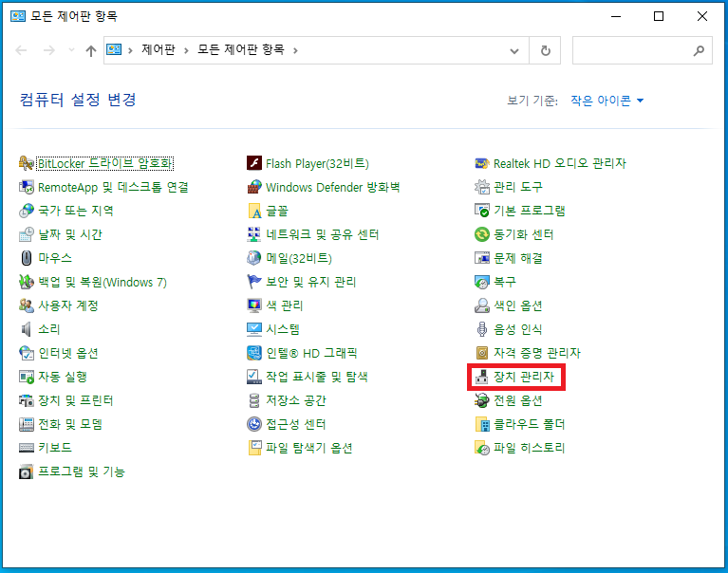Click the 제어판 breadcrumb segment
The width and height of the screenshot is (728, 573).
point(159,49)
